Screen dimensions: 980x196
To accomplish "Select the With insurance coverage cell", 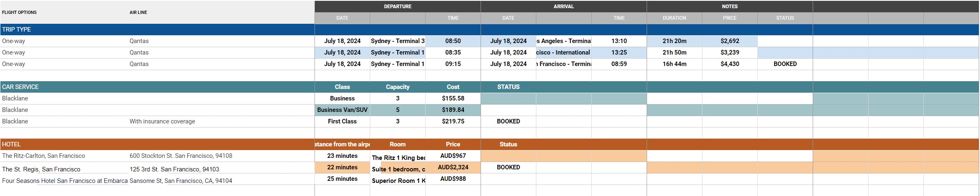I will coord(162,121).
